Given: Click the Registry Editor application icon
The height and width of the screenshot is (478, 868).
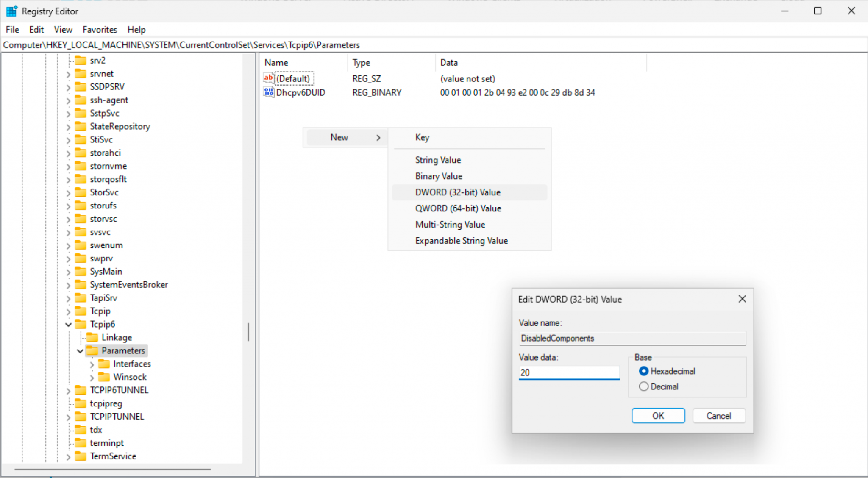Looking at the screenshot, I should click(11, 11).
